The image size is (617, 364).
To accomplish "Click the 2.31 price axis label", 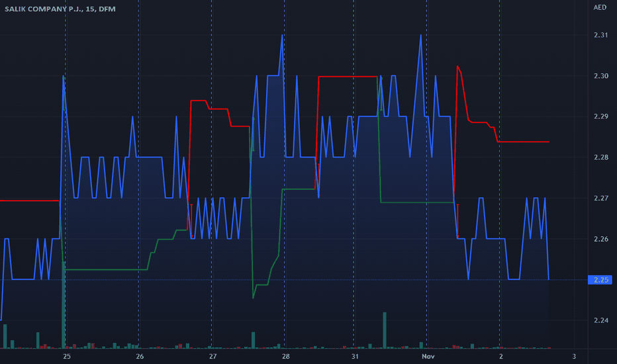I will tap(601, 35).
